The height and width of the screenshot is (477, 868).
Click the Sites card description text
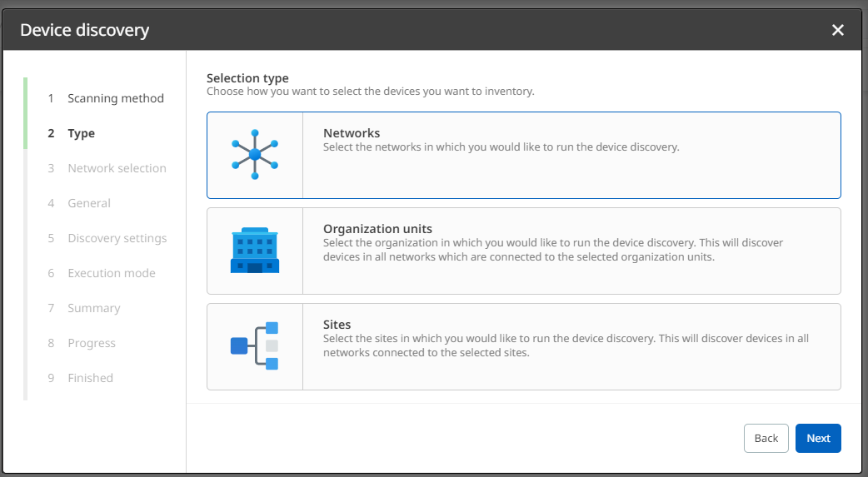(565, 345)
